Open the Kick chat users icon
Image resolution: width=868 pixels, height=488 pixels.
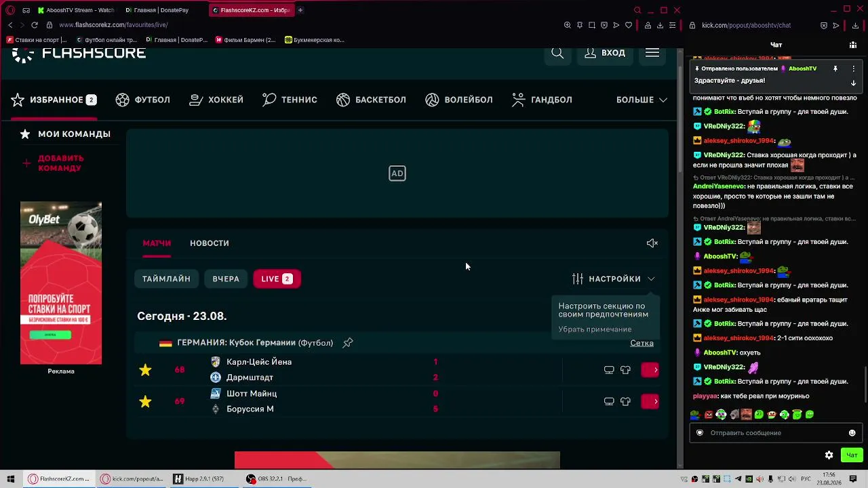[x=852, y=45]
